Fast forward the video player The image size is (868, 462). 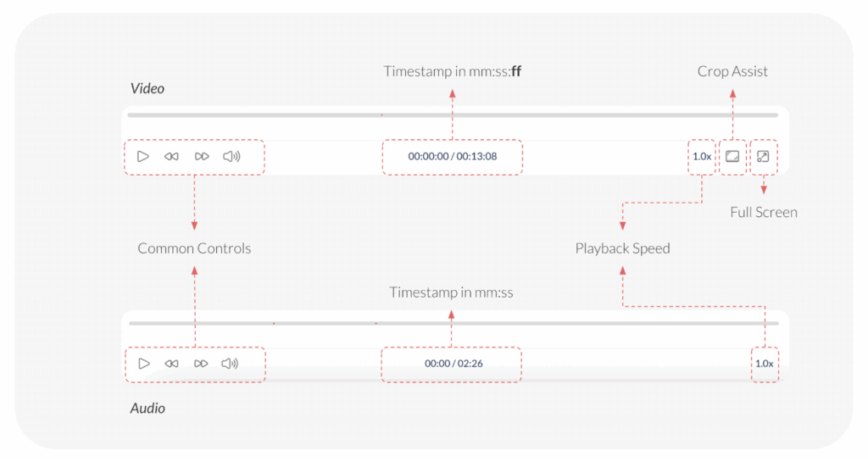point(202,156)
